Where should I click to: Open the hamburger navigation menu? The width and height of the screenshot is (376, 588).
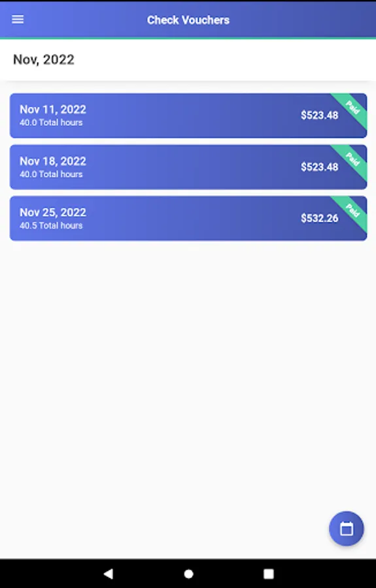pyautogui.click(x=18, y=20)
